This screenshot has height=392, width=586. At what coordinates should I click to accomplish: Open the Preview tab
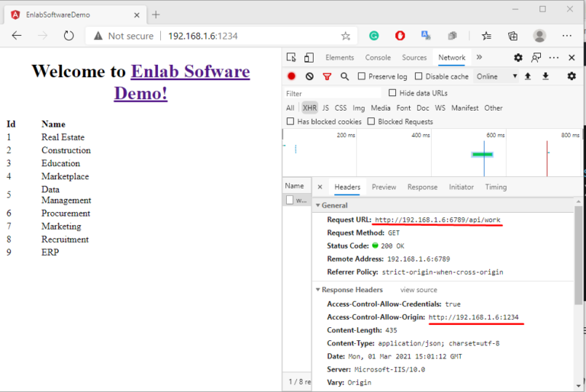(384, 187)
